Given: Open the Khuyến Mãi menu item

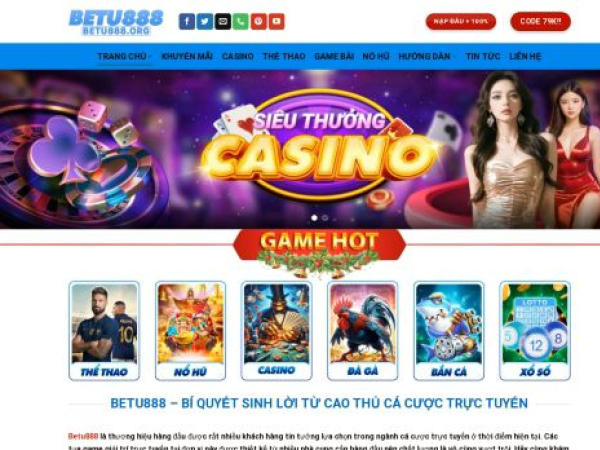Looking at the screenshot, I should 187,56.
